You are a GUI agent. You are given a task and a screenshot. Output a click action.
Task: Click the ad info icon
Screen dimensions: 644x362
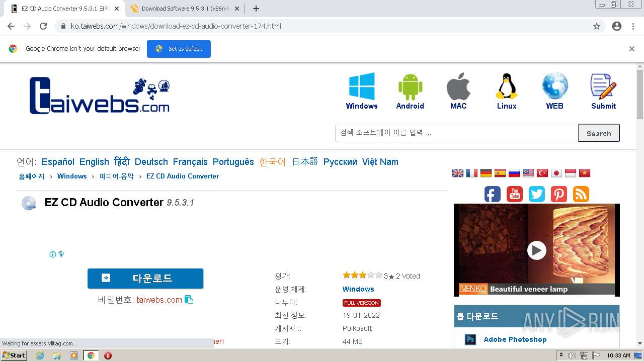(x=53, y=254)
